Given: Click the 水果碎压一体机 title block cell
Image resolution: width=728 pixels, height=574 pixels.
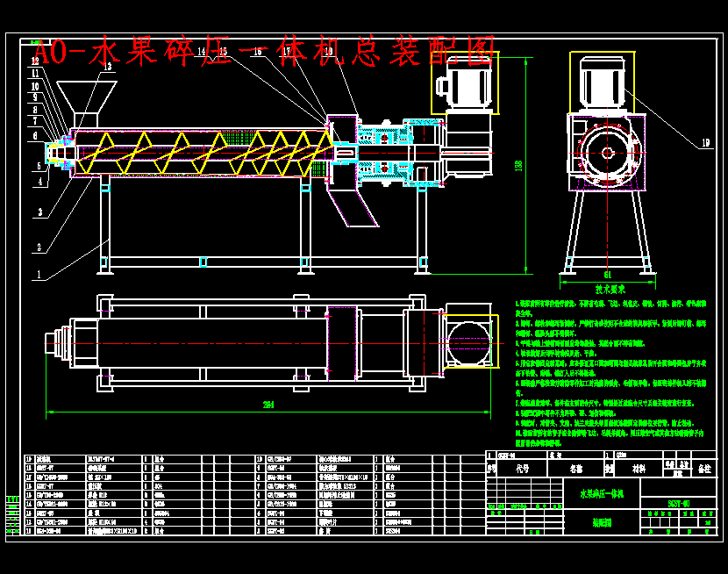Looking at the screenshot, I should tap(602, 493).
